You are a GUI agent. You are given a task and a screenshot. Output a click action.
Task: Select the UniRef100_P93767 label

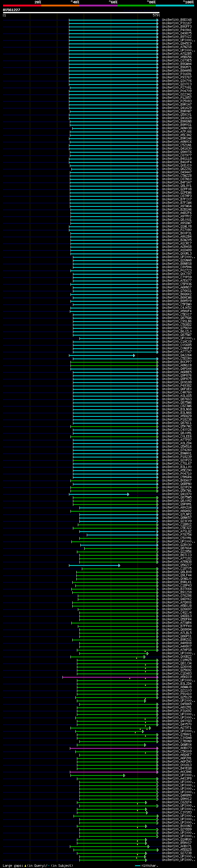(x=177, y=78)
